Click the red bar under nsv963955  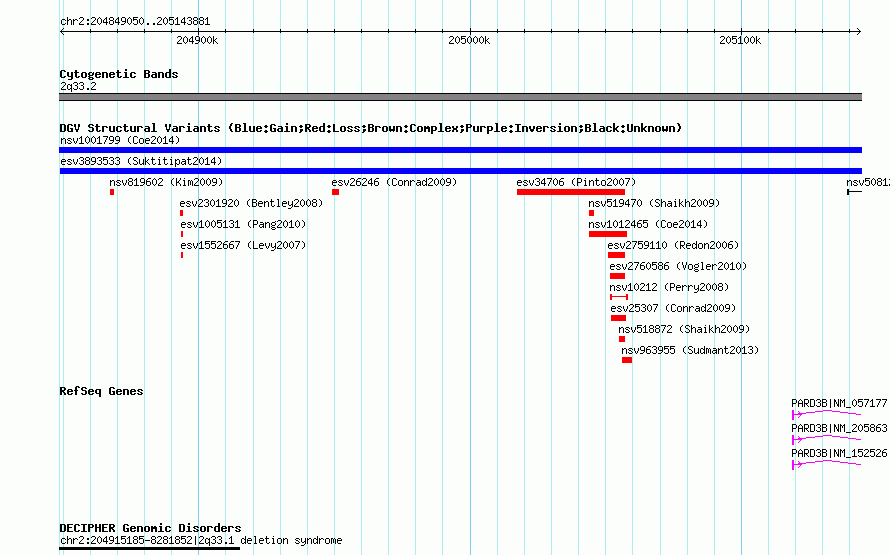coord(627,360)
